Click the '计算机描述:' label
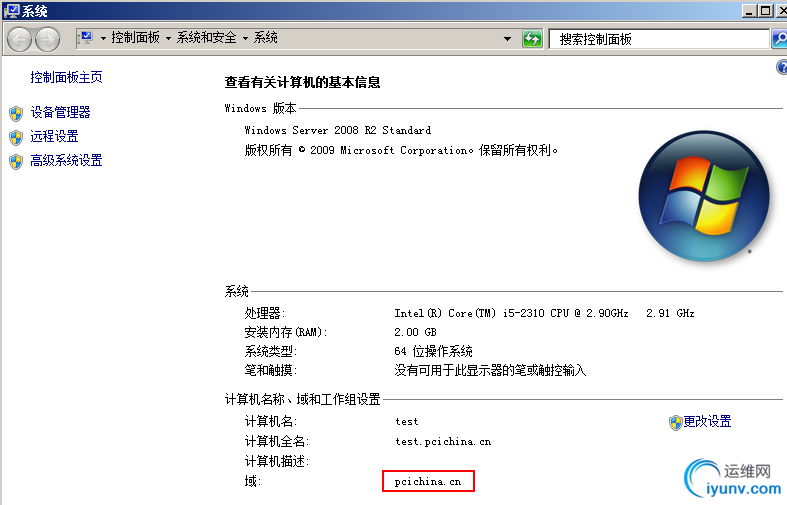 tap(277, 461)
